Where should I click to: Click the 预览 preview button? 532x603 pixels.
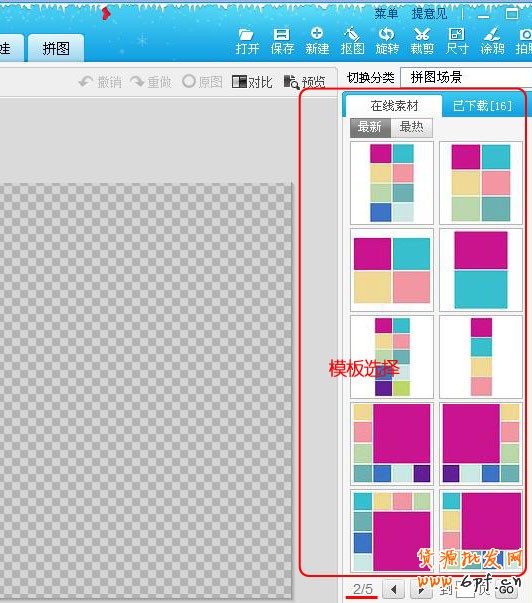click(x=305, y=82)
